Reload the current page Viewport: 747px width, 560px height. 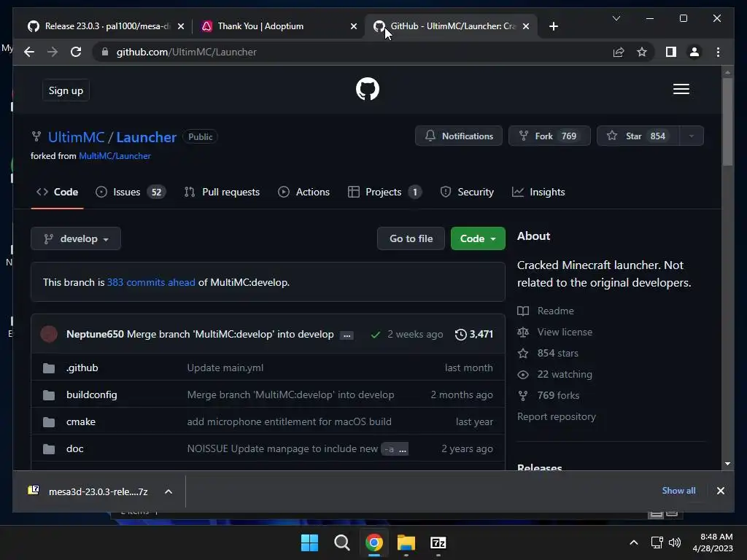(76, 52)
